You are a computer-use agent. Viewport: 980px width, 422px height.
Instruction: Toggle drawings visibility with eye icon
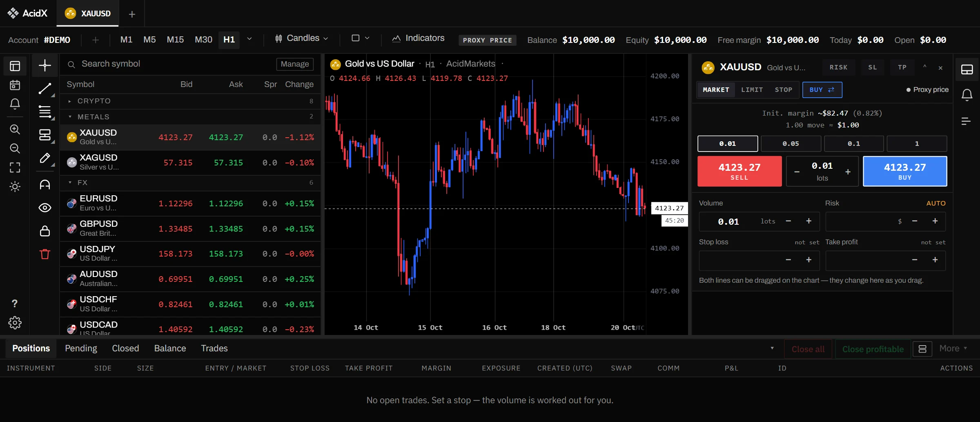point(45,208)
